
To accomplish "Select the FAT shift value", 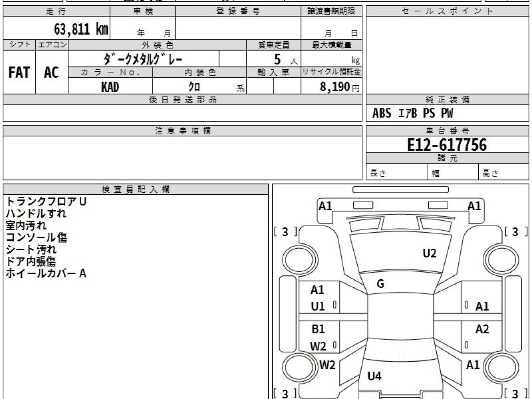I will point(19,72).
